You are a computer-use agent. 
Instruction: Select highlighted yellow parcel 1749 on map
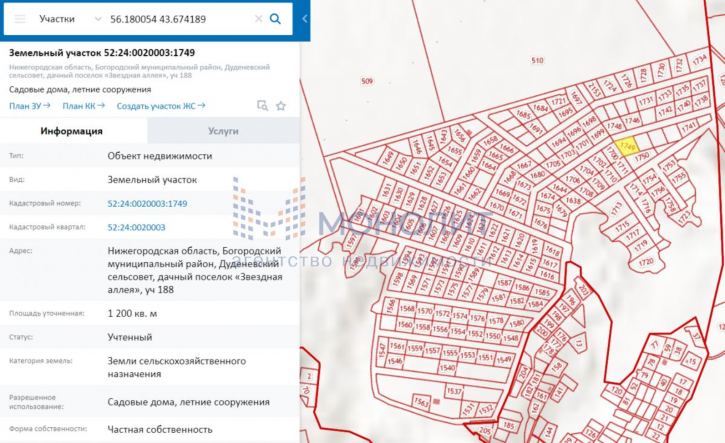point(627,146)
